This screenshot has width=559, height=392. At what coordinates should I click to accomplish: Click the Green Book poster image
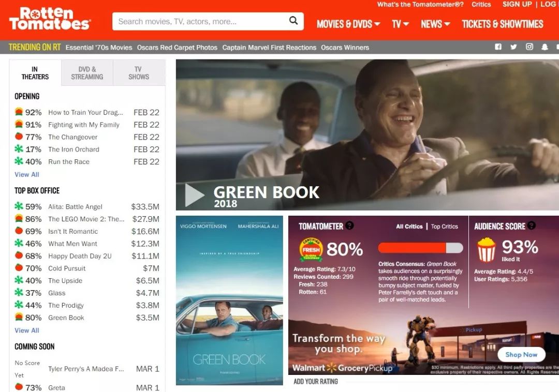click(x=229, y=300)
